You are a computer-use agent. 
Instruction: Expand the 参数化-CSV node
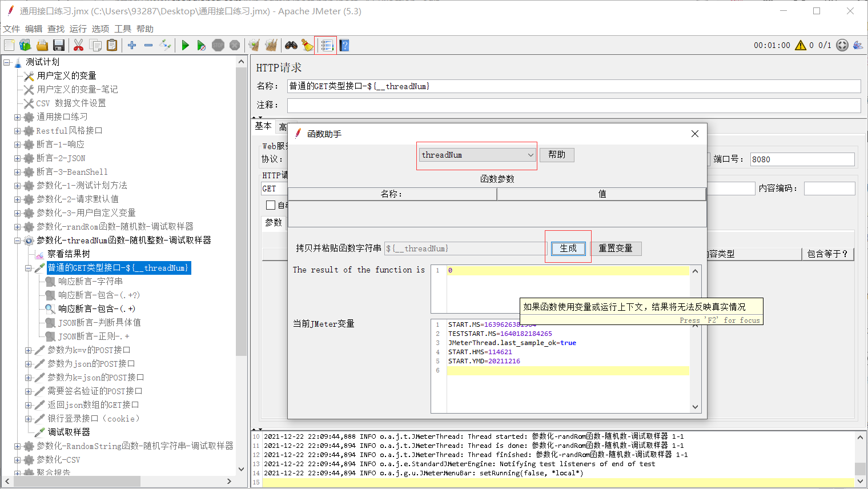point(17,460)
